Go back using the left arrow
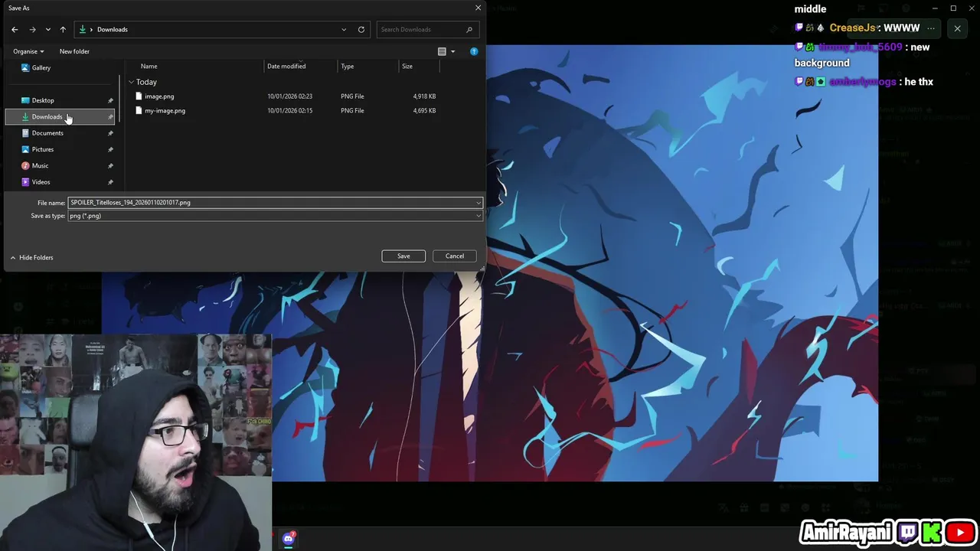 pyautogui.click(x=15, y=29)
